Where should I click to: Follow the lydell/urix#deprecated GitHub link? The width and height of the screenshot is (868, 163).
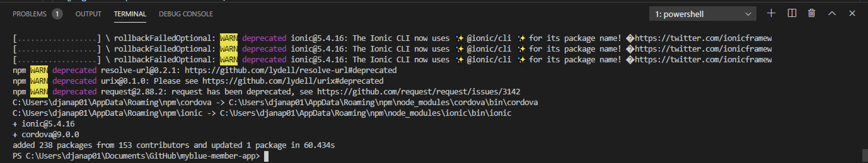pos(292,81)
